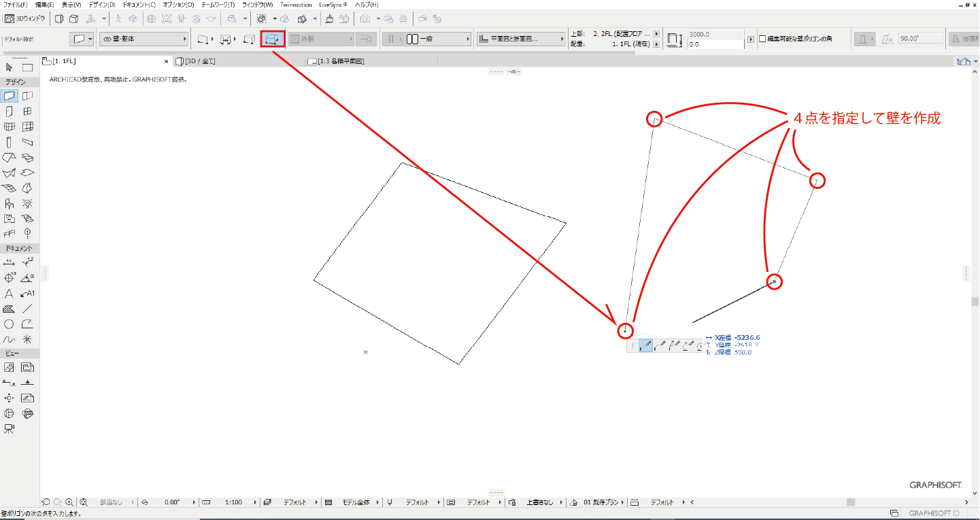
Task: Click the デフォルト設定 button
Action: click(x=19, y=39)
